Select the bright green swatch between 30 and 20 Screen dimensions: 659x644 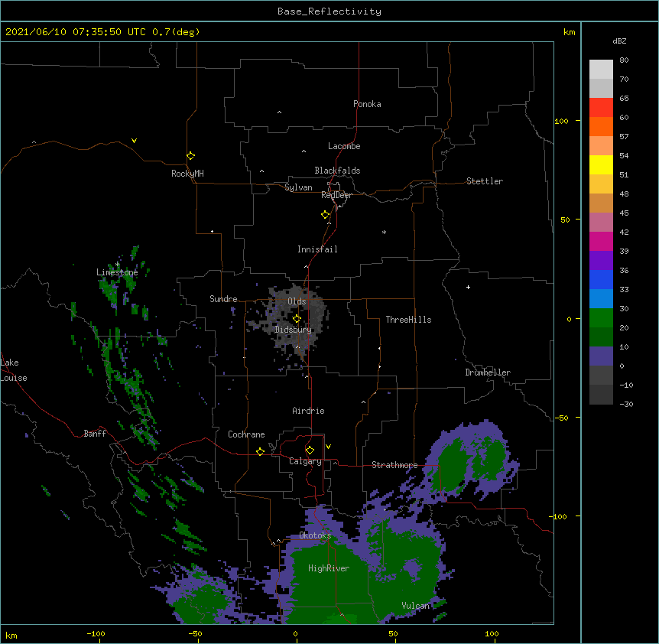(601, 318)
